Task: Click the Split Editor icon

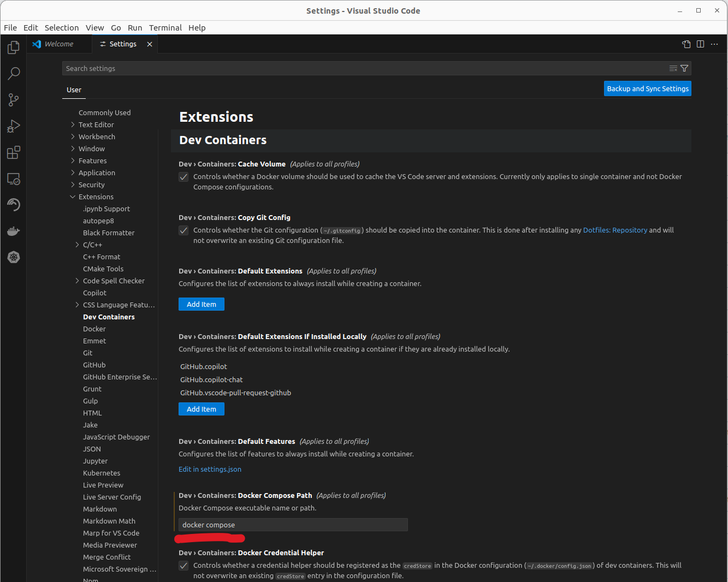Action: coord(700,44)
